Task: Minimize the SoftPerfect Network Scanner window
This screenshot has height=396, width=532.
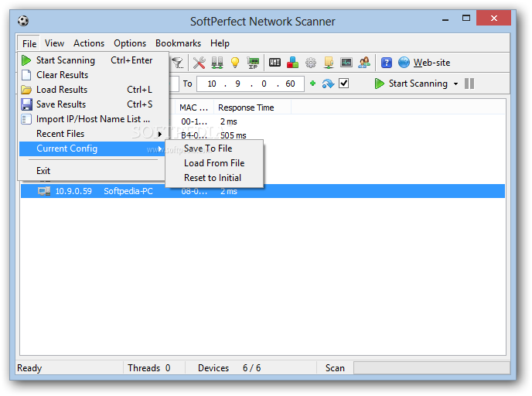Action: [x=445, y=19]
